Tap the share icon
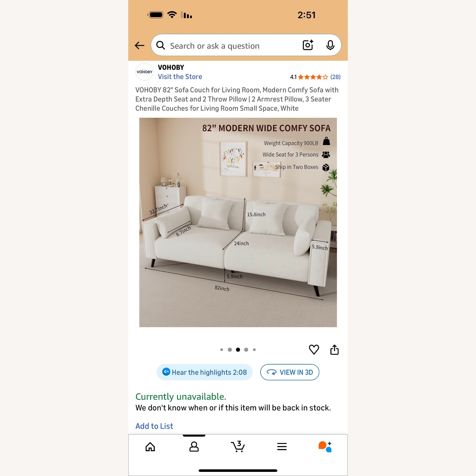 tap(334, 349)
